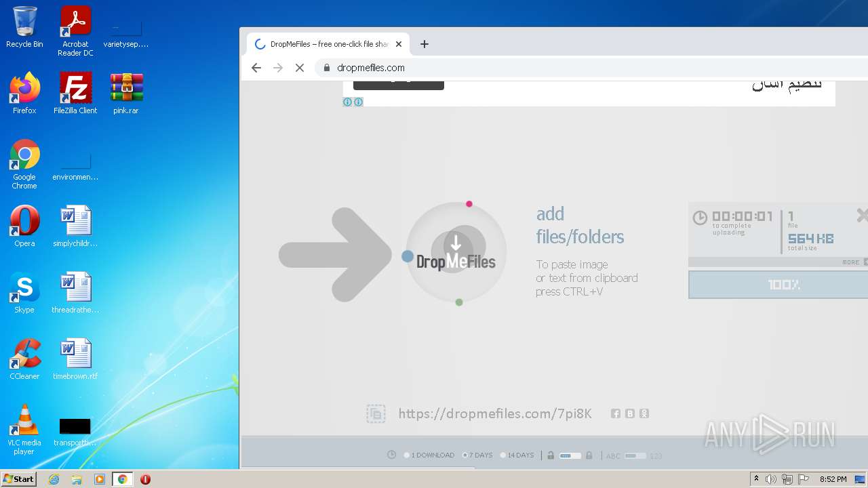Screen dimensions: 868x488
Task: Copy link using the copy icon
Action: [x=376, y=413]
